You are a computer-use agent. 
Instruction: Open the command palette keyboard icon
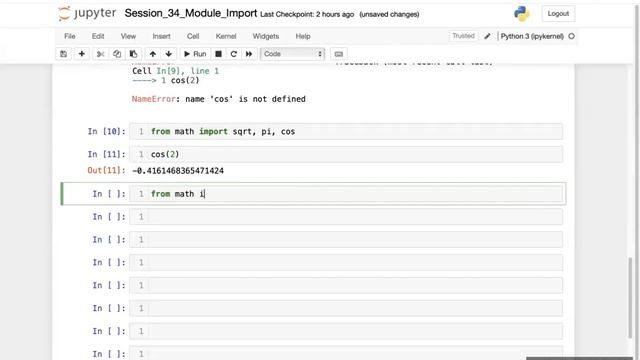[x=339, y=54]
